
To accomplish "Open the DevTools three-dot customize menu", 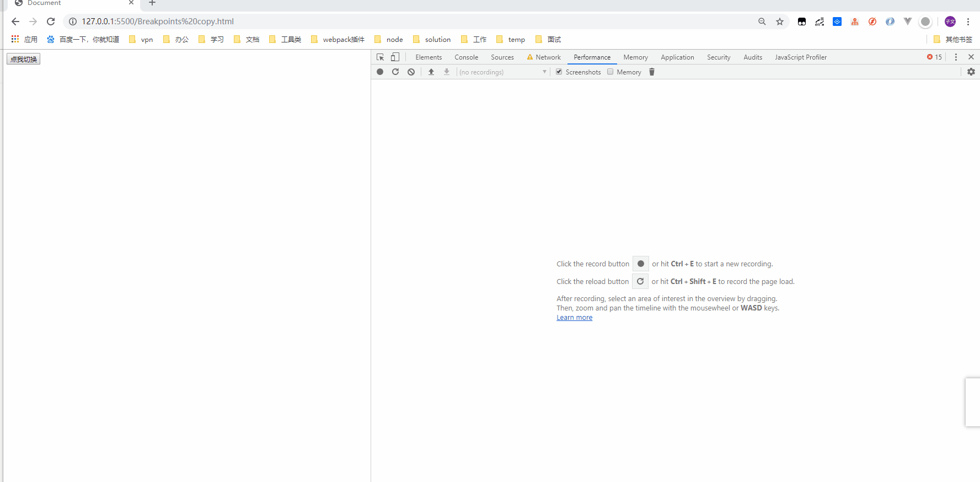I will click(956, 57).
